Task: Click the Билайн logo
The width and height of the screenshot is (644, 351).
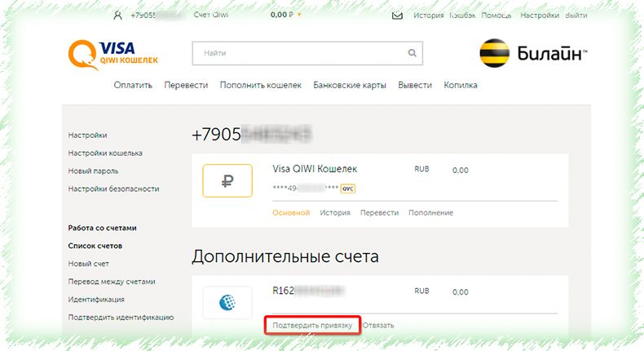Action: tap(533, 53)
